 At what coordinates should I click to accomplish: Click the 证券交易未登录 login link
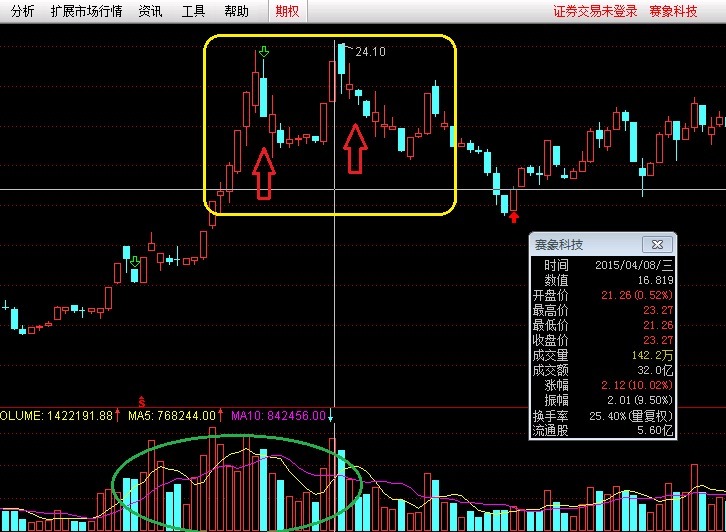(595, 12)
